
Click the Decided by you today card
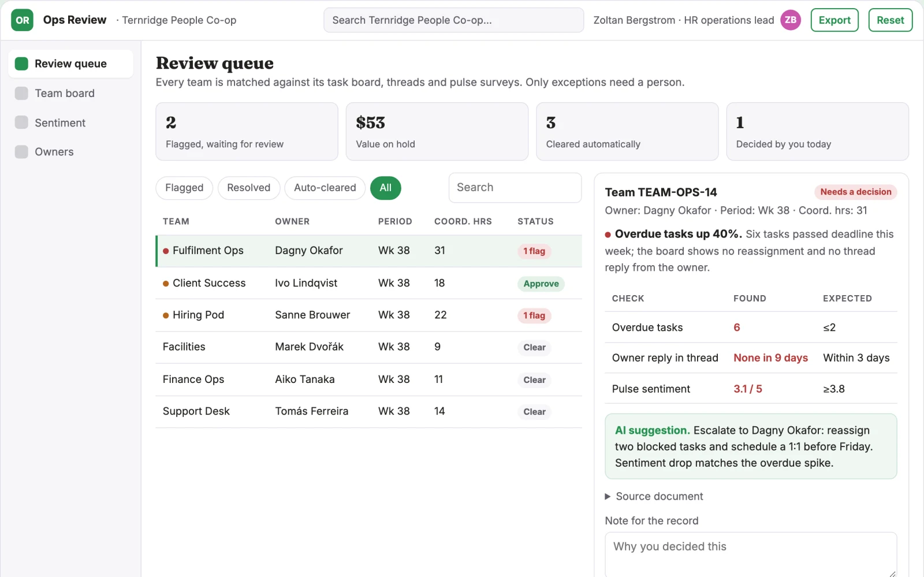point(818,132)
